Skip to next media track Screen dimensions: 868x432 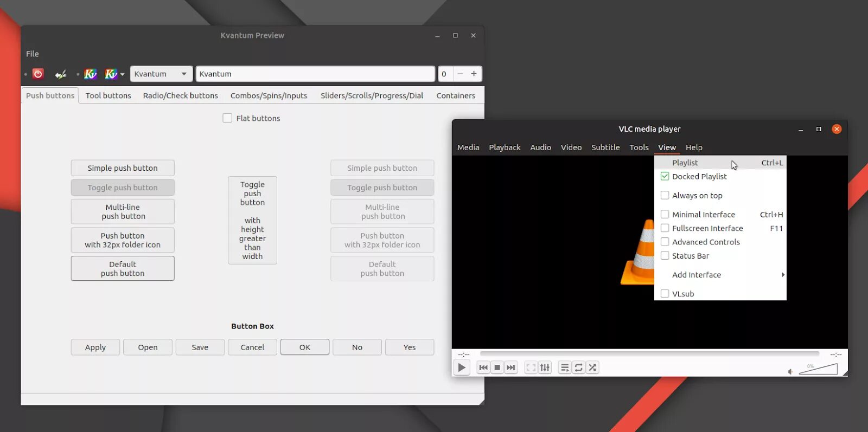[x=511, y=367]
